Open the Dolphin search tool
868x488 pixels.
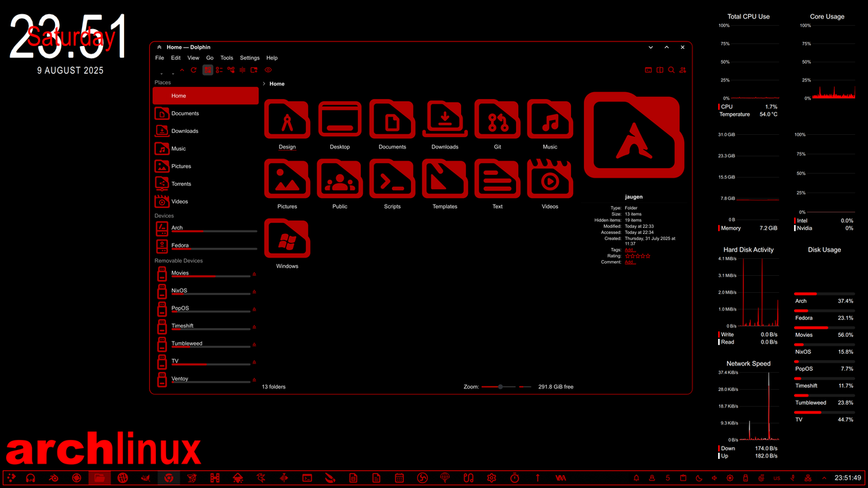click(671, 70)
